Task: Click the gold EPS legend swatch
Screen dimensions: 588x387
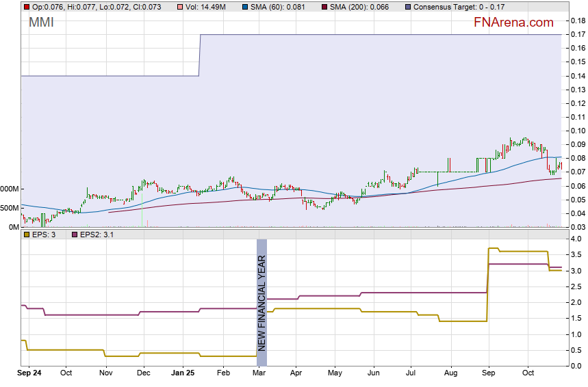Action: point(27,235)
